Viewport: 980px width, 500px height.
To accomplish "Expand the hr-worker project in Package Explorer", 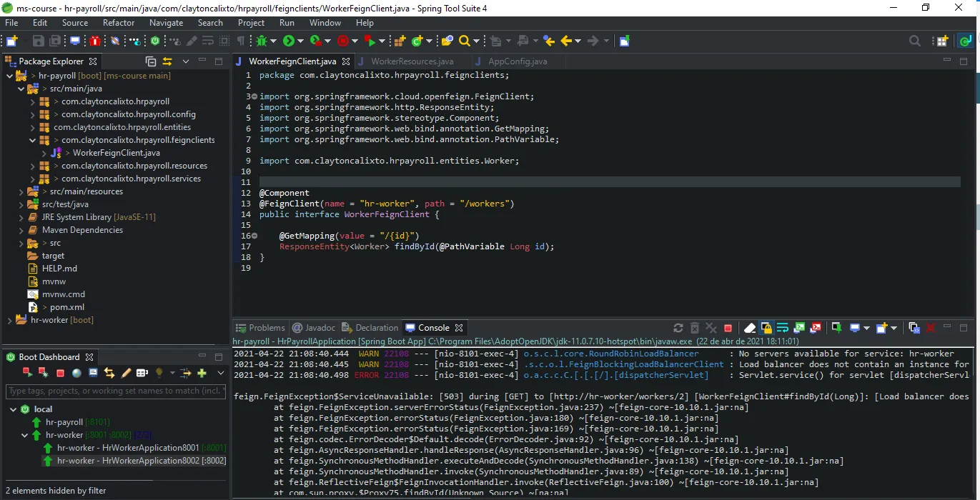I will point(9,320).
